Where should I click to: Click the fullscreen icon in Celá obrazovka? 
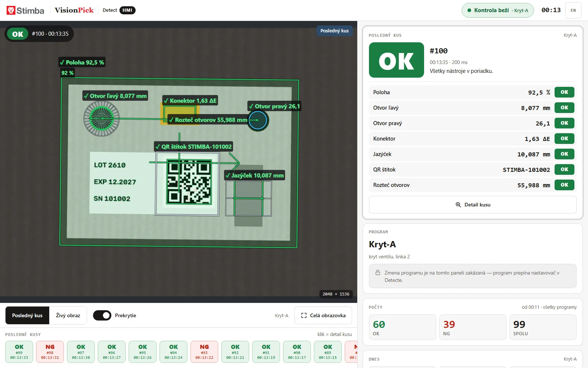coord(304,315)
